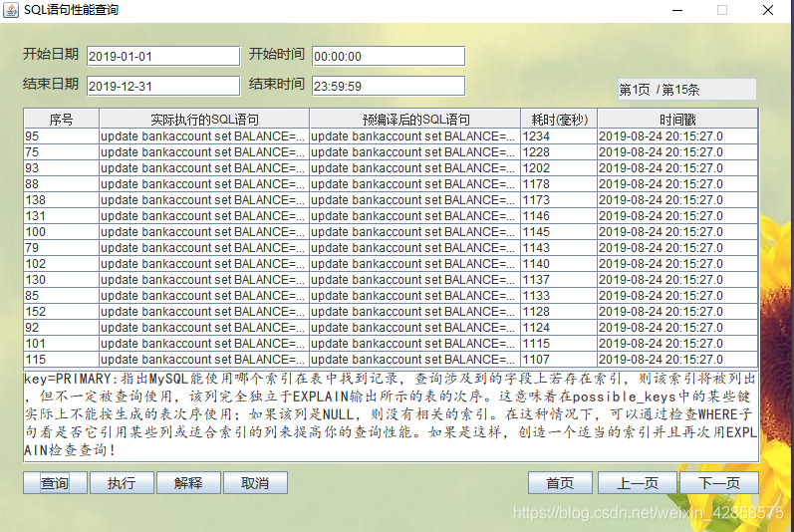Click the 耗时 cell 1133
Viewport: 794px width, 532px height.
pos(559,296)
